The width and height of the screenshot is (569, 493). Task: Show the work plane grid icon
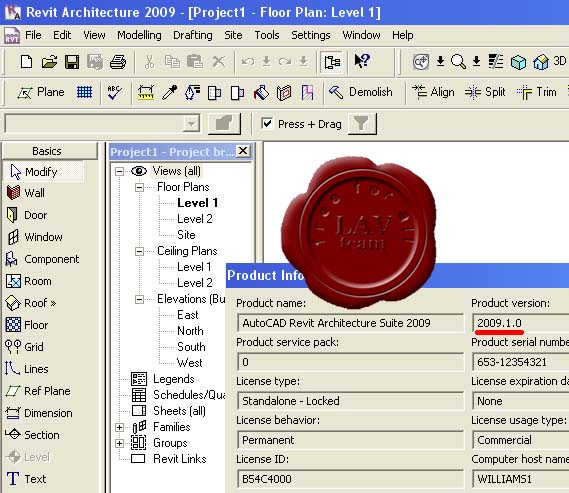coord(84,92)
